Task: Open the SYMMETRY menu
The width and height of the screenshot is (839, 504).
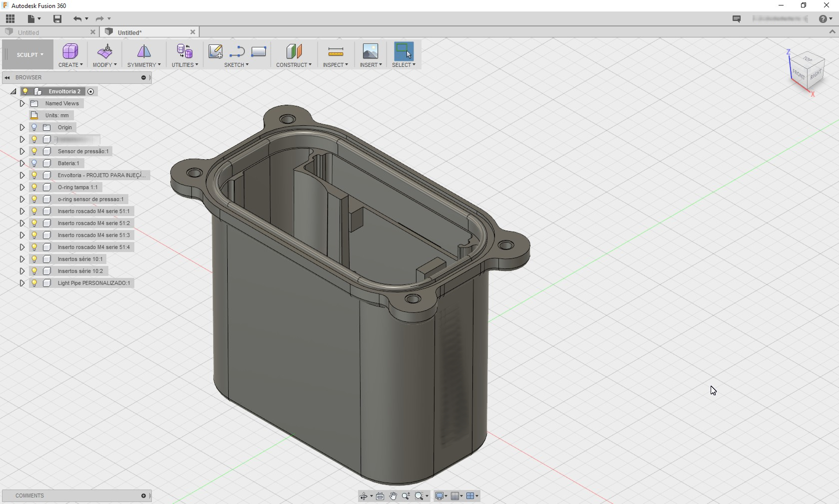Action: pyautogui.click(x=144, y=65)
